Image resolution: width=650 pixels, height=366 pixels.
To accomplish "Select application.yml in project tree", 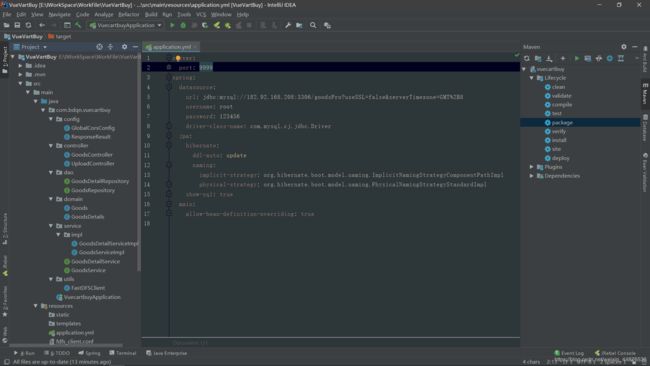I will point(75,332).
